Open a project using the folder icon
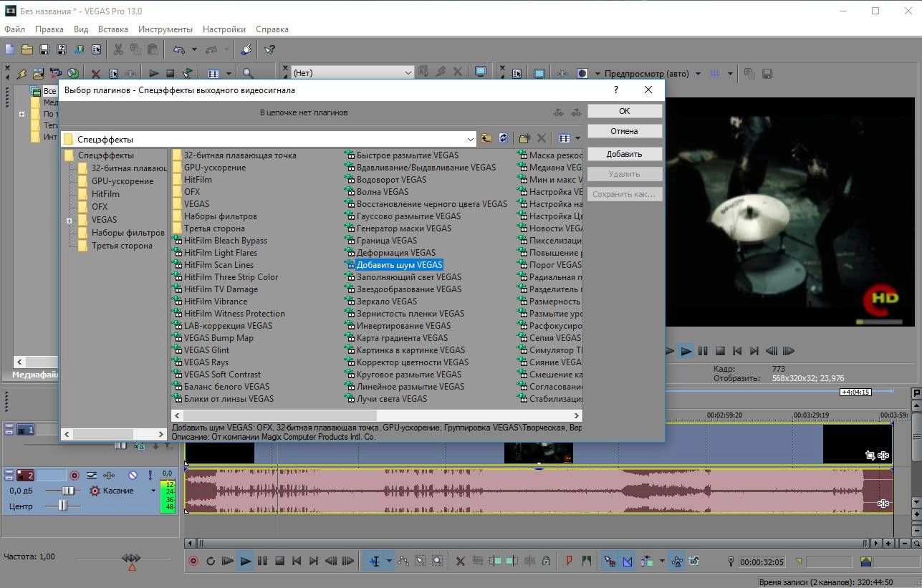This screenshot has width=922, height=588. pos(27,49)
